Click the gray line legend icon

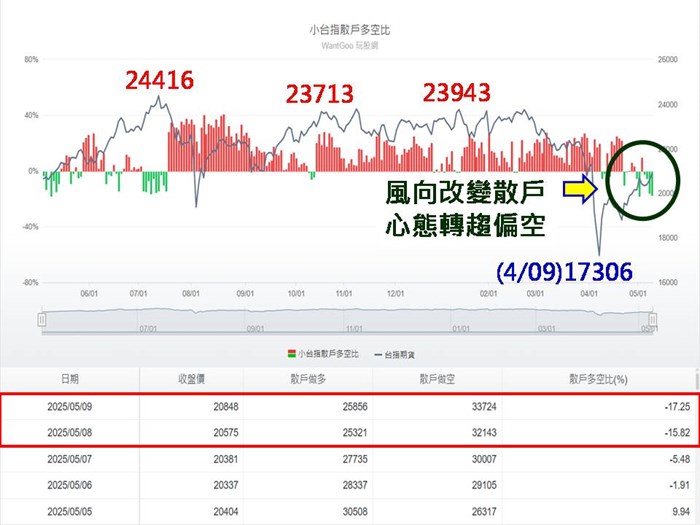(x=376, y=354)
